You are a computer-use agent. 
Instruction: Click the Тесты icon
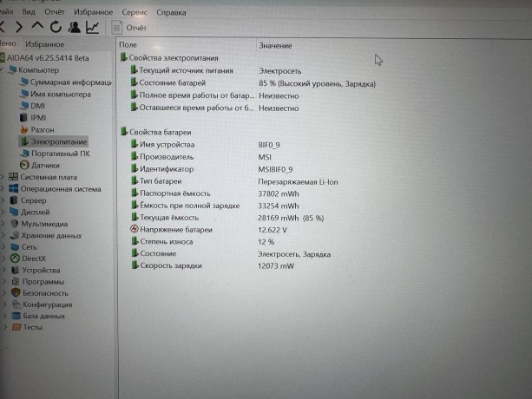[16, 327]
